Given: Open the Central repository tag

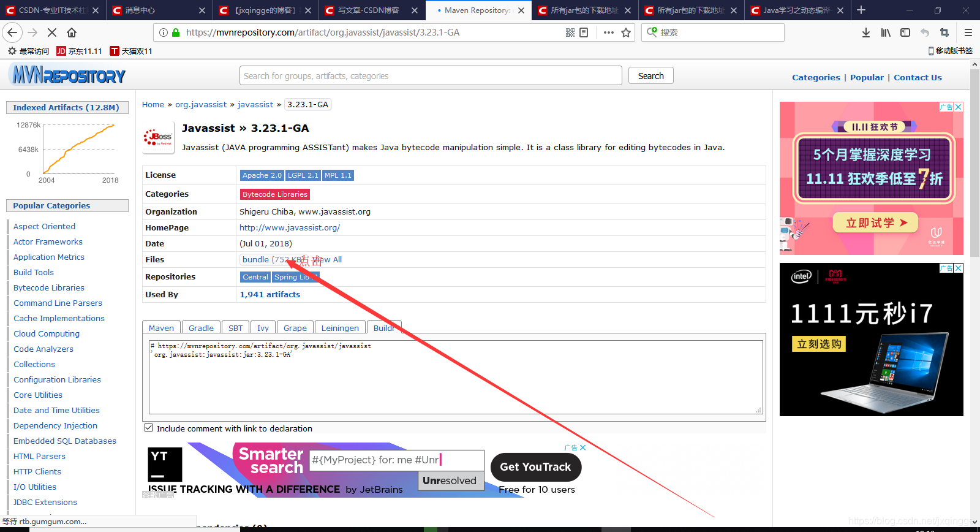Looking at the screenshot, I should click(255, 277).
